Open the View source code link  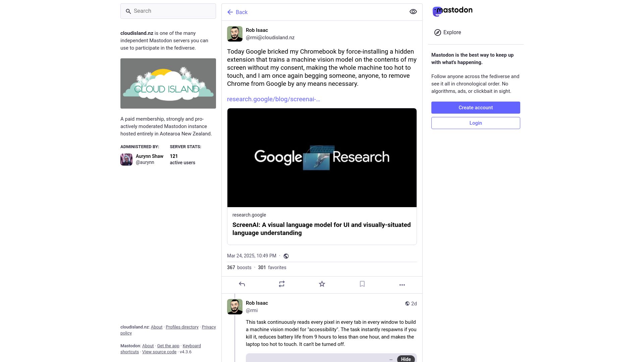click(x=159, y=352)
